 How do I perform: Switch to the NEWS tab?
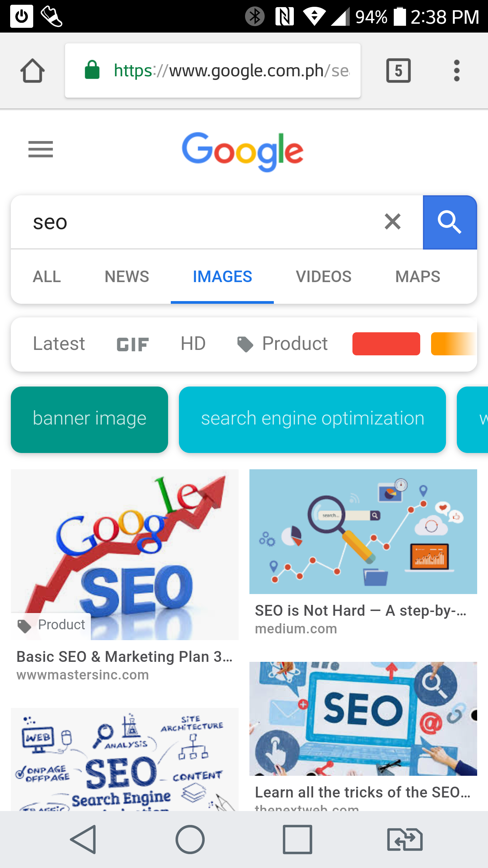tap(127, 277)
